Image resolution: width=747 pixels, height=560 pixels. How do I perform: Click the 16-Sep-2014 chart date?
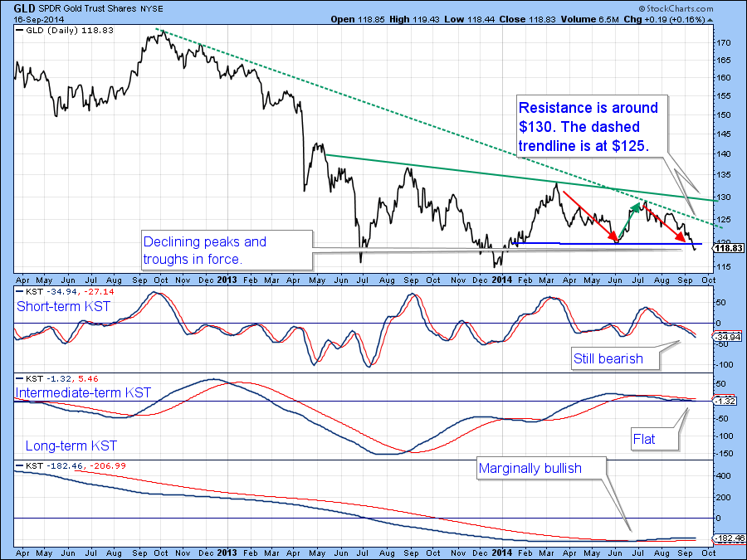(x=38, y=20)
